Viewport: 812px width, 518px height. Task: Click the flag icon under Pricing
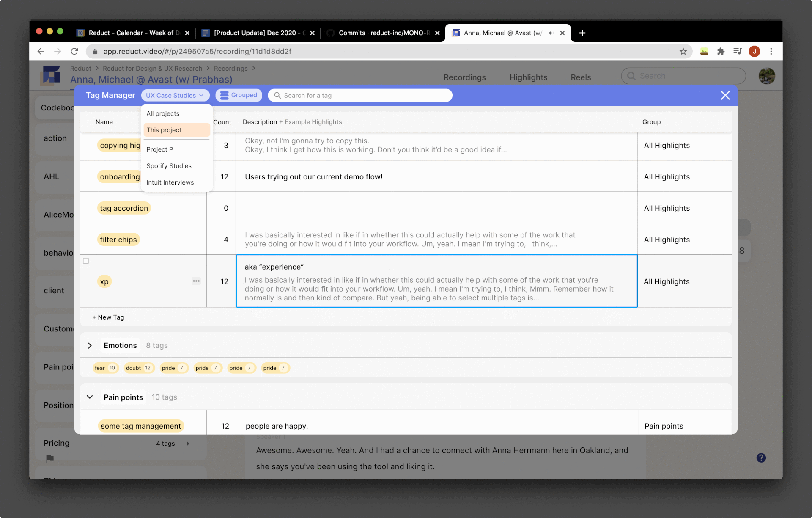(50, 458)
